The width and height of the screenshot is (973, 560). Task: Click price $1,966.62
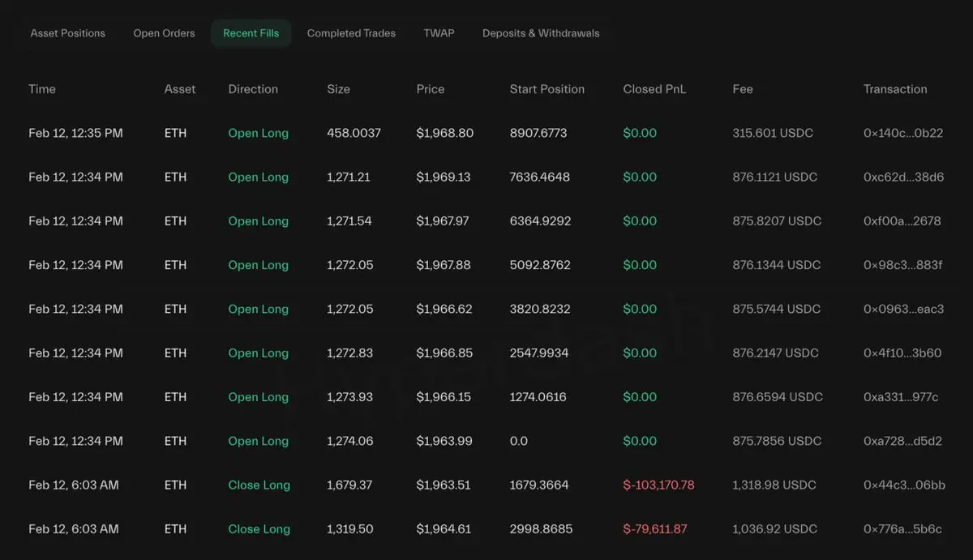tap(444, 309)
